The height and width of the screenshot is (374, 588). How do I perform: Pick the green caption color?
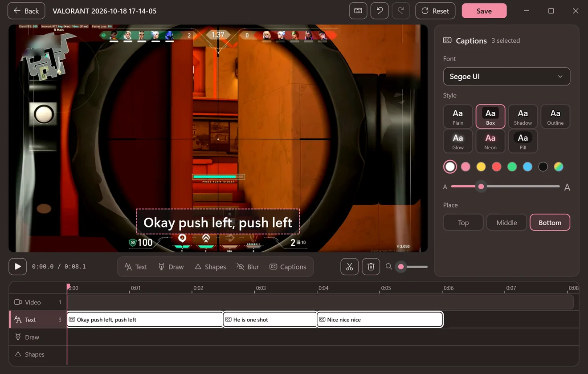coord(512,167)
